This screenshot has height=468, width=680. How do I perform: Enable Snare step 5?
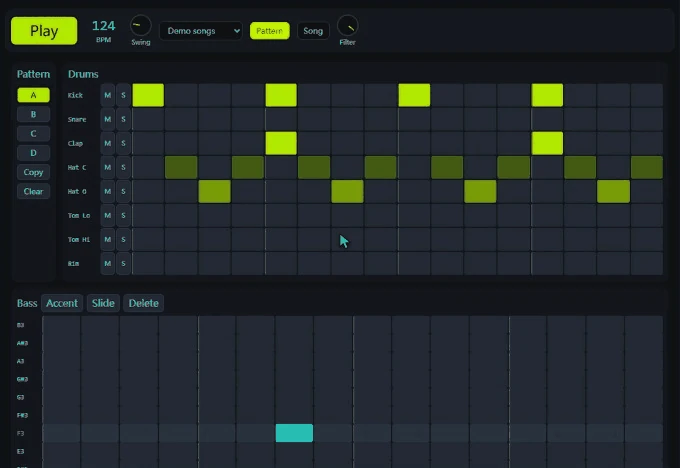click(281, 119)
